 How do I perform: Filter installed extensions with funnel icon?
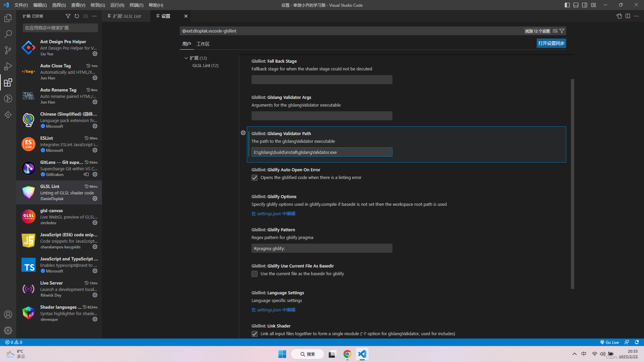coord(68,16)
